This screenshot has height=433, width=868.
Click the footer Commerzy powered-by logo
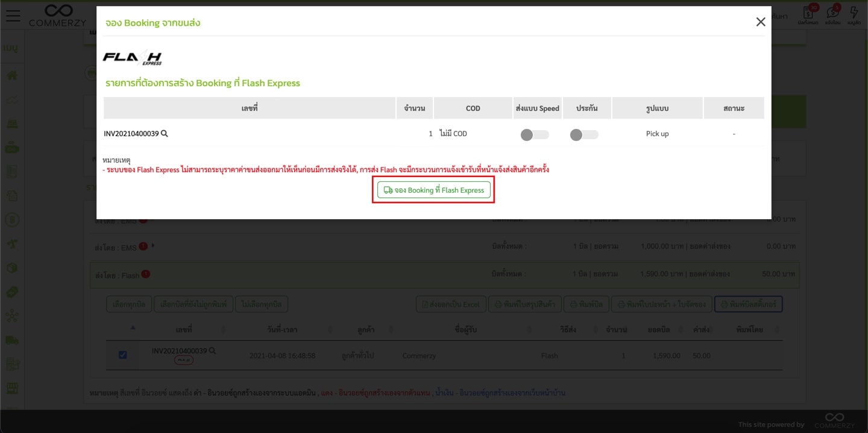(x=835, y=421)
